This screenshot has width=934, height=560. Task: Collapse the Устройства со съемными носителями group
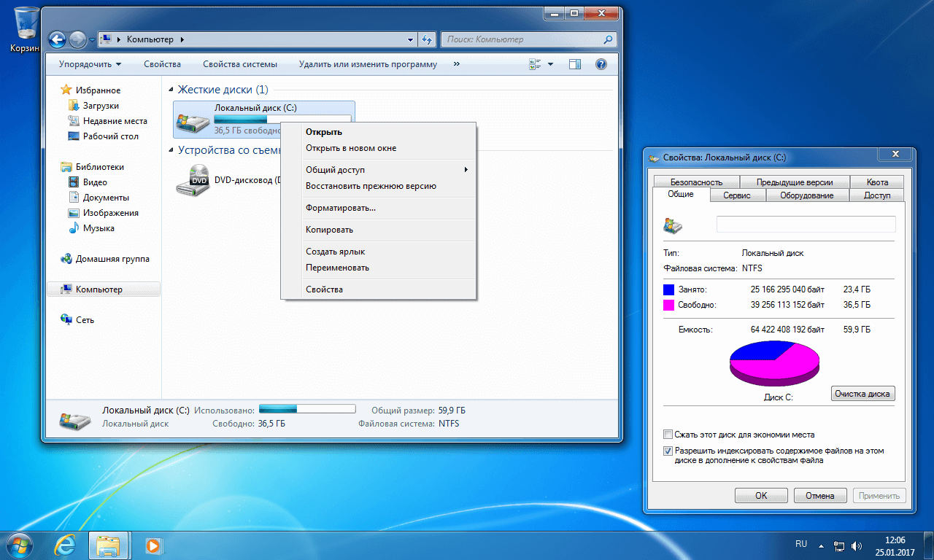coord(171,150)
